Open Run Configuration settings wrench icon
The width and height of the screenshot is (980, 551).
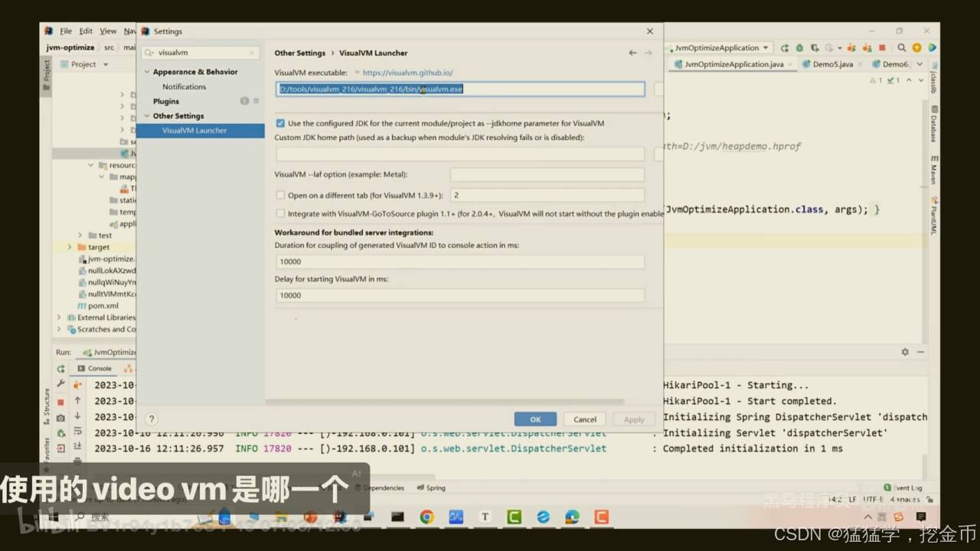[60, 383]
